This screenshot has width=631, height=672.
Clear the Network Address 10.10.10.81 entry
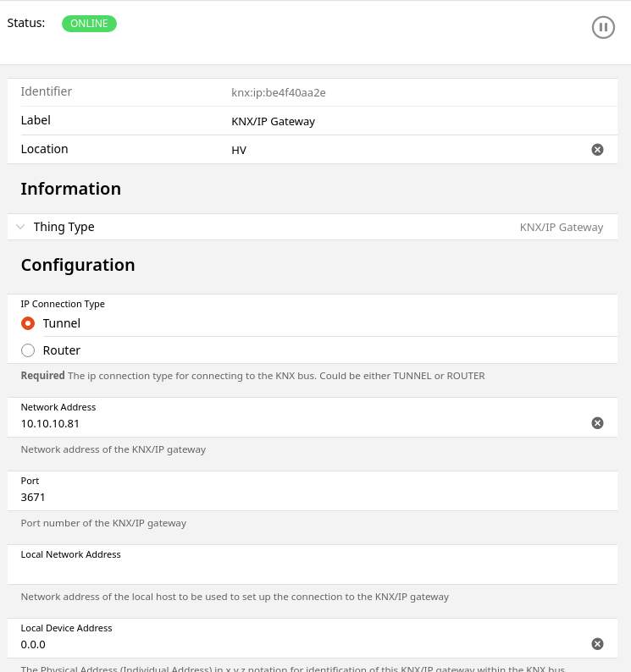(x=597, y=423)
